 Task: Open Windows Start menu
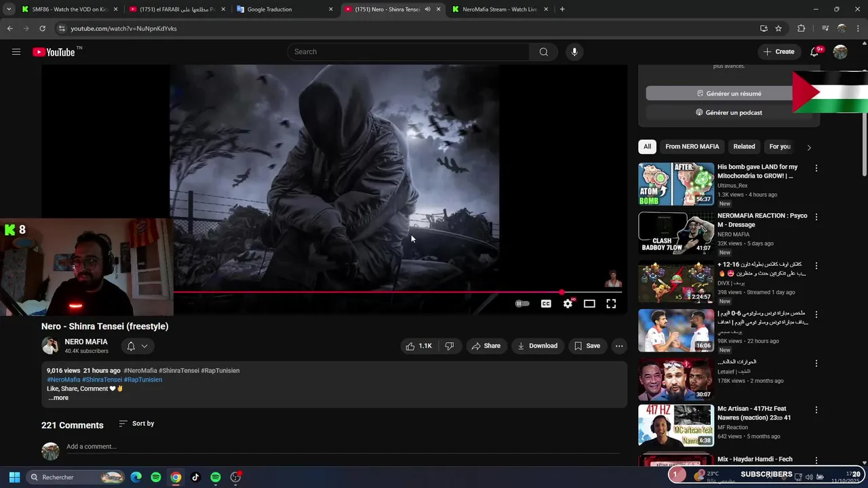pyautogui.click(x=14, y=477)
